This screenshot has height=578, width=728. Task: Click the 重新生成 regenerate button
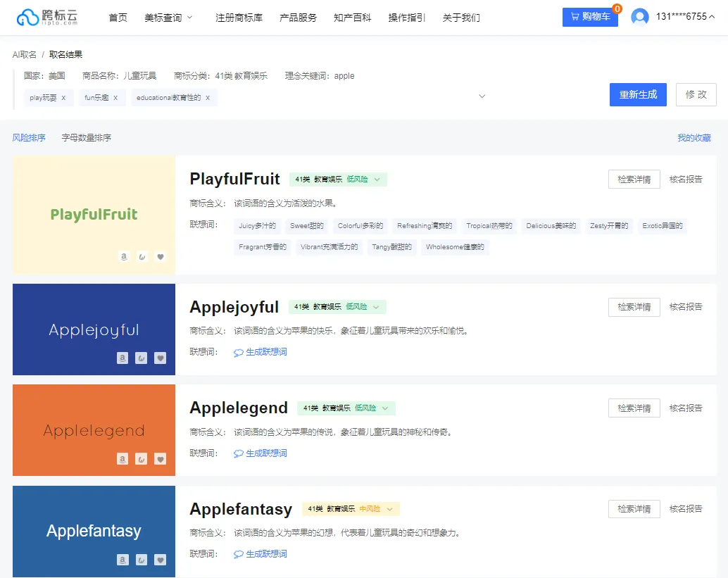638,95
